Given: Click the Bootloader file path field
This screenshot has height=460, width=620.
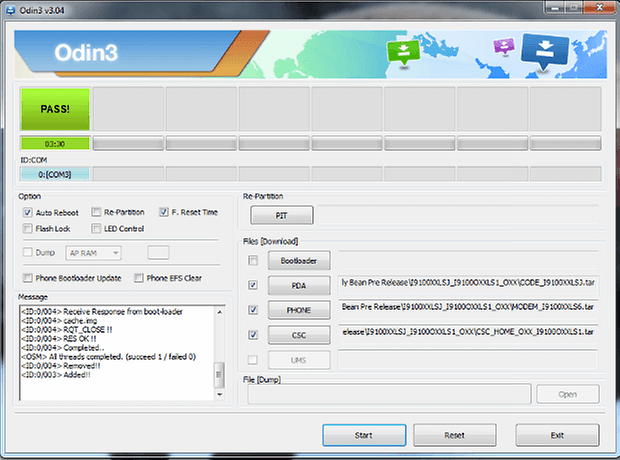Looking at the screenshot, I should click(469, 261).
